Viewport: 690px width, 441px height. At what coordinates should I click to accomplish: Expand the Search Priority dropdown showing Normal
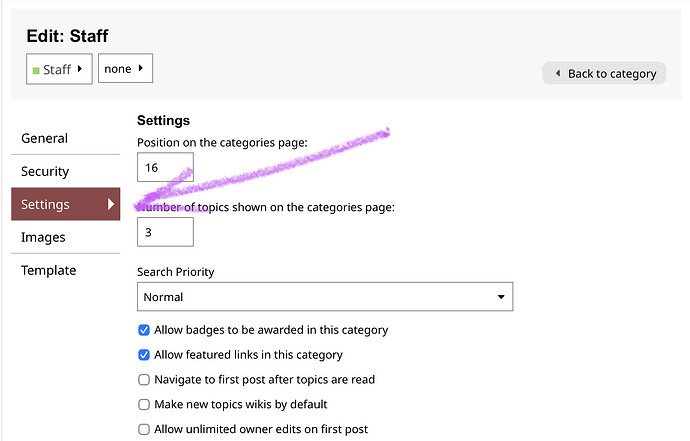[325, 297]
